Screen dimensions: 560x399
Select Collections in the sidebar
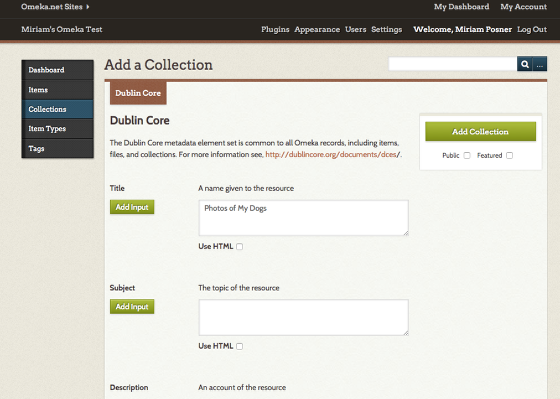(x=58, y=109)
